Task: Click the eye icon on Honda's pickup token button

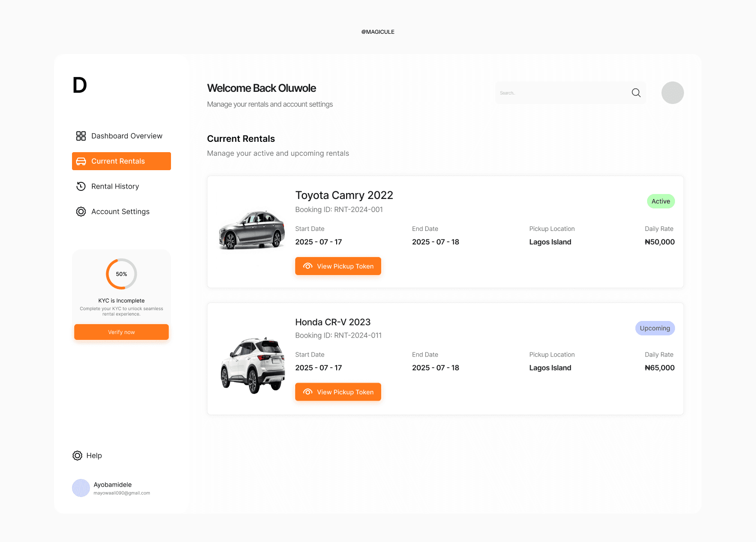Action: pyautogui.click(x=308, y=392)
